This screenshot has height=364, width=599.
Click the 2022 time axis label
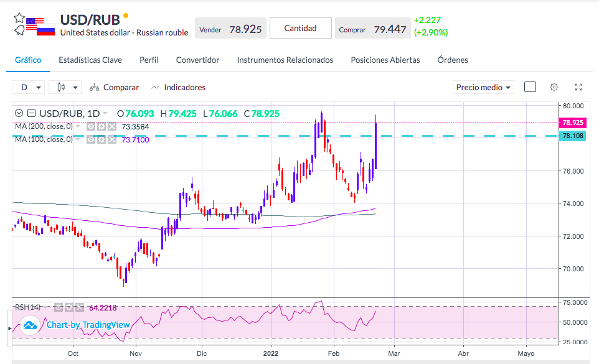tap(271, 353)
